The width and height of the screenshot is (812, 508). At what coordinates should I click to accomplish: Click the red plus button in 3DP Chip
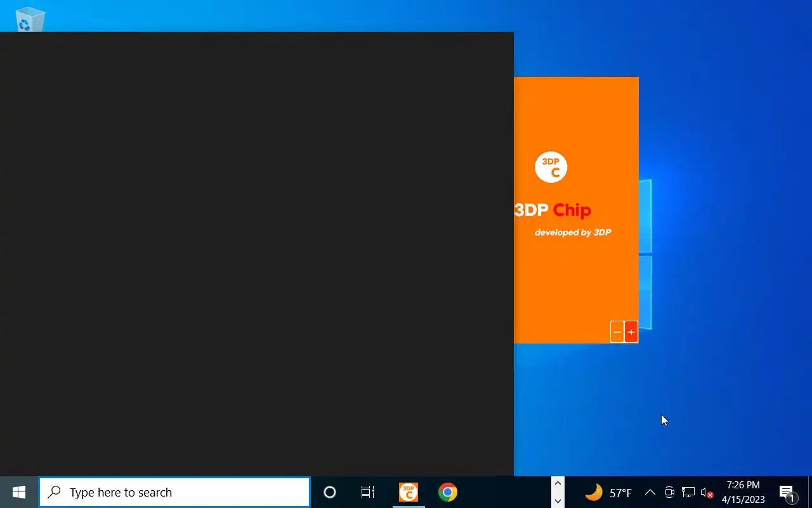(631, 332)
